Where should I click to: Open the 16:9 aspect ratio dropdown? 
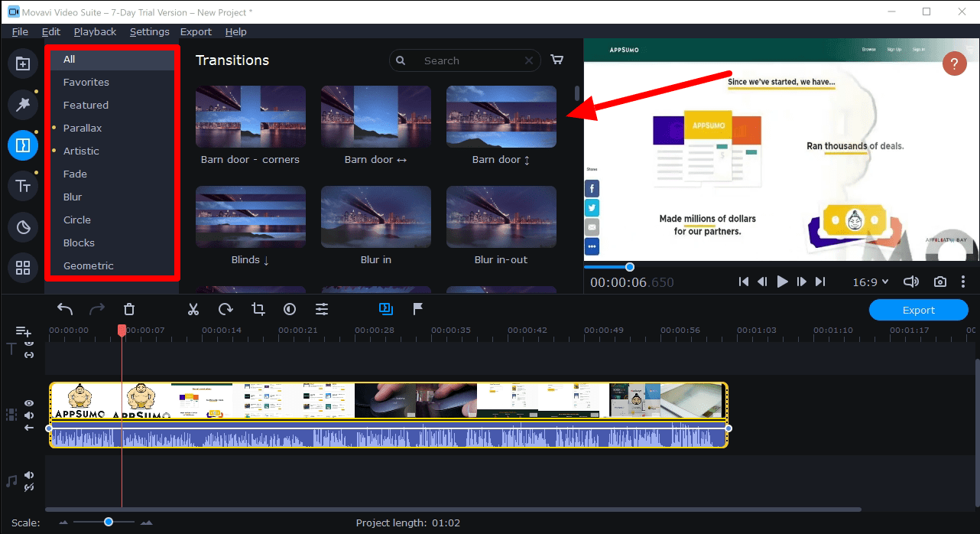(871, 282)
